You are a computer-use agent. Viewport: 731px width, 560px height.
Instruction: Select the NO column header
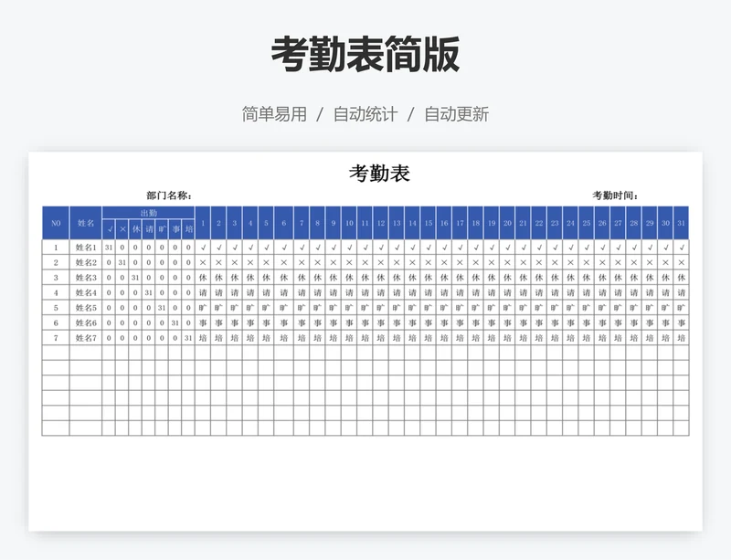pos(56,223)
